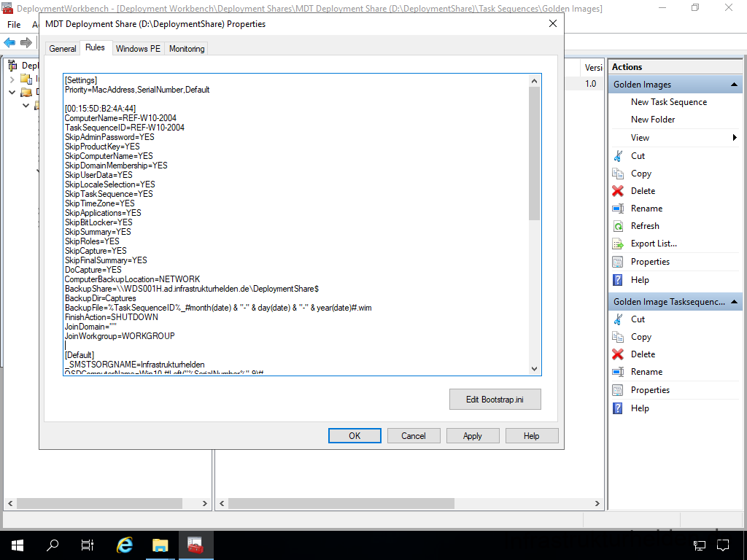Open taskbar search magnifier
747x560 pixels.
(x=53, y=545)
